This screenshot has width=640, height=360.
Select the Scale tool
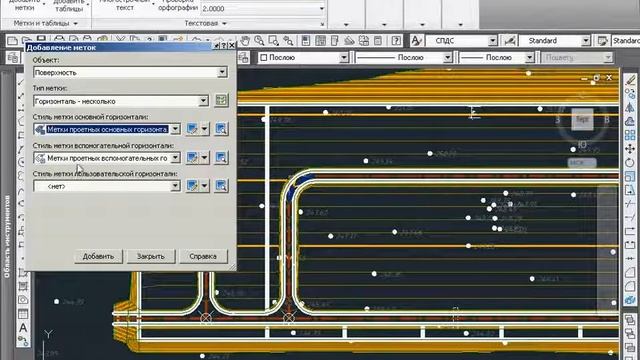(630, 177)
